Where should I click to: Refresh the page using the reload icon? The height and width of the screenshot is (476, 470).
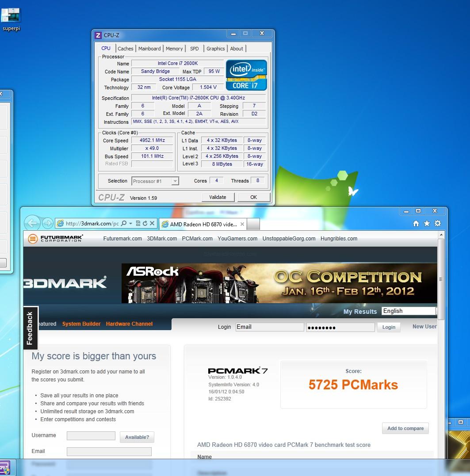145,224
